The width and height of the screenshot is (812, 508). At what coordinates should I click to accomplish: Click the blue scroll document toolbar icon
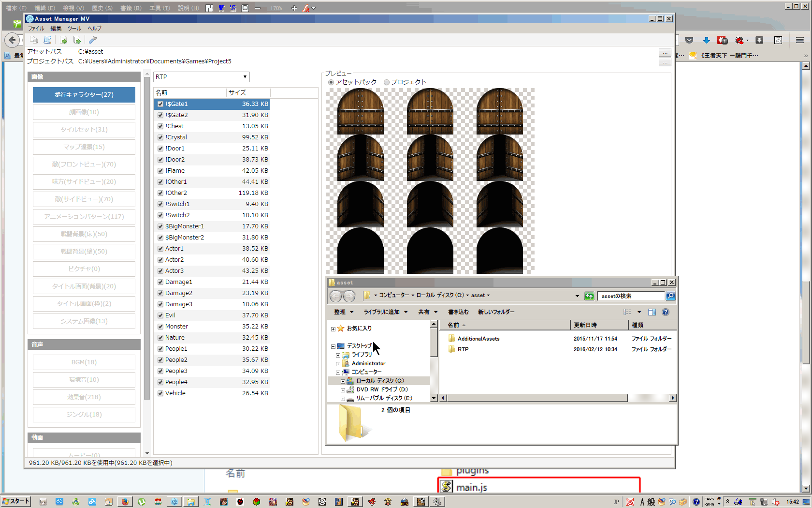[x=47, y=40]
